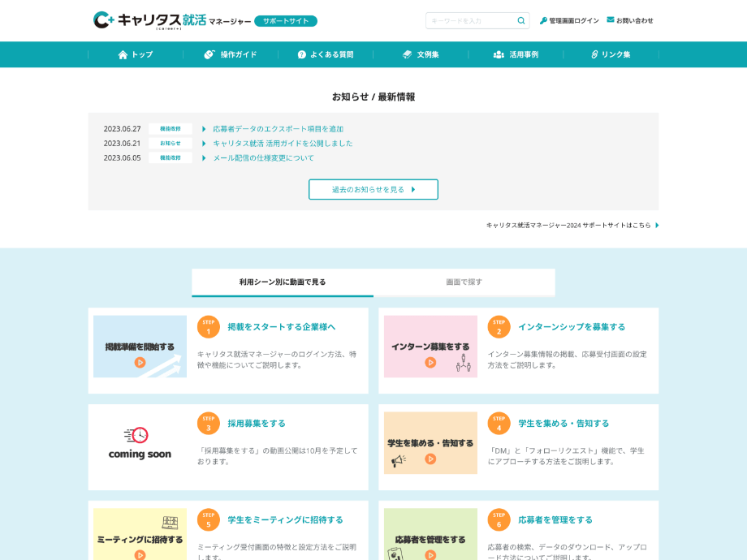Play the 掲載準備を開始する video thumbnail

pyautogui.click(x=140, y=347)
